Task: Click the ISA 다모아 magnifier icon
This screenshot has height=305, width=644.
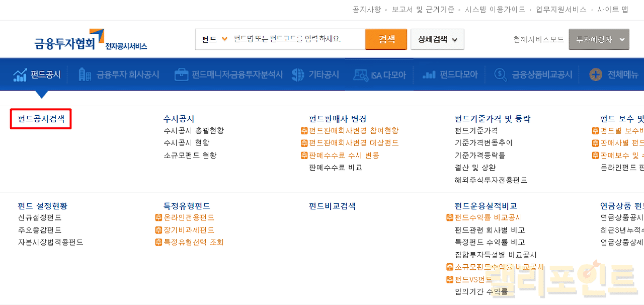Action: point(361,75)
